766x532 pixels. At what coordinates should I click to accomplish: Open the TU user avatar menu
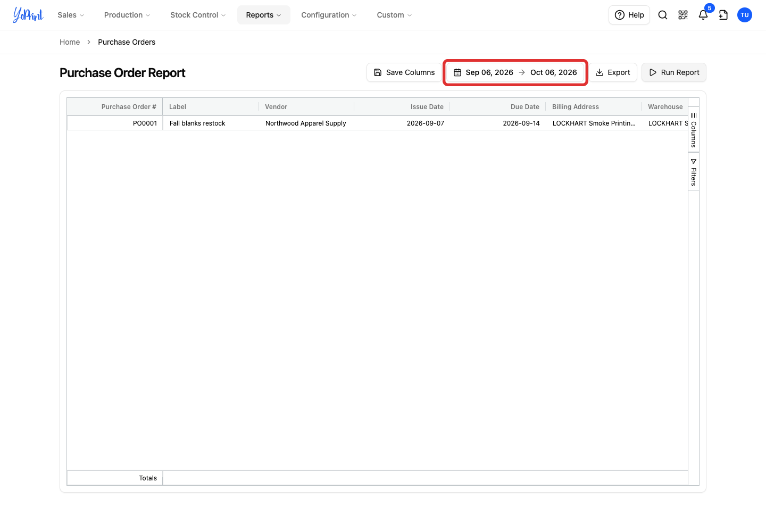point(745,15)
